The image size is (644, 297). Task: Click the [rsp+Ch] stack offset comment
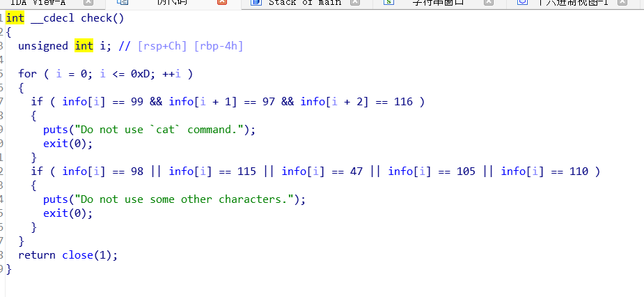[162, 46]
